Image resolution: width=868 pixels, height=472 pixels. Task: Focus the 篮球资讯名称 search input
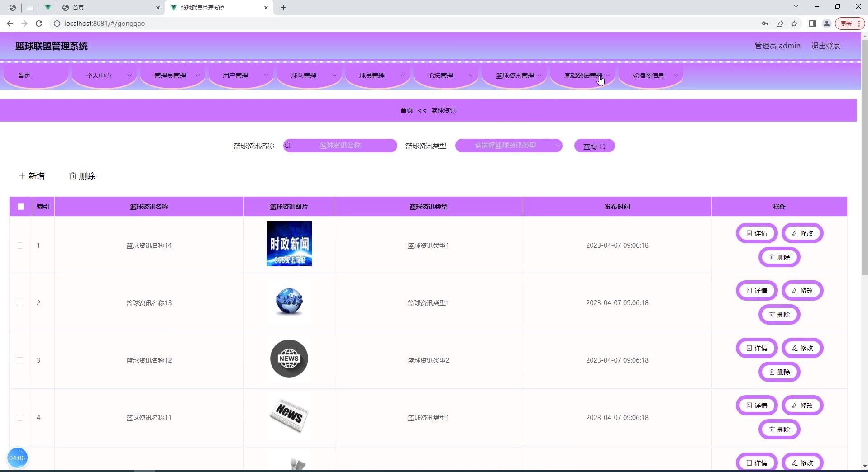[340, 146]
